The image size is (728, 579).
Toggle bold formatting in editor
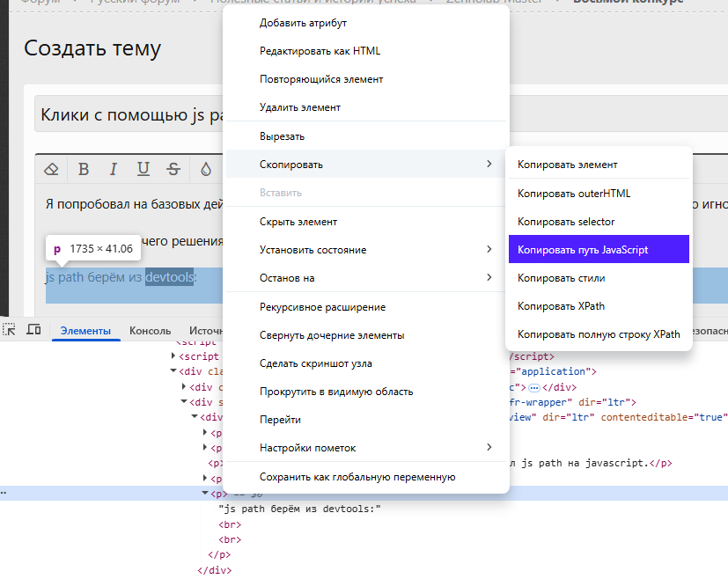click(x=84, y=169)
